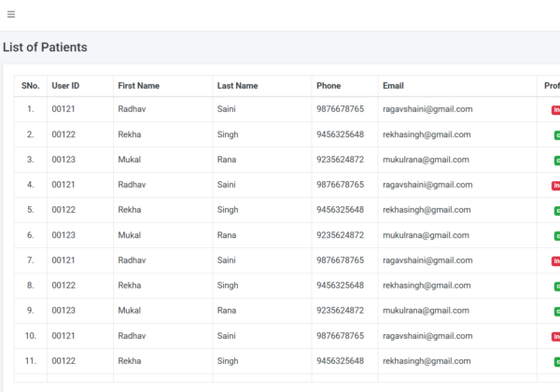This screenshot has height=392, width=560.
Task: Click the SNo. column header
Action: pyautogui.click(x=31, y=86)
